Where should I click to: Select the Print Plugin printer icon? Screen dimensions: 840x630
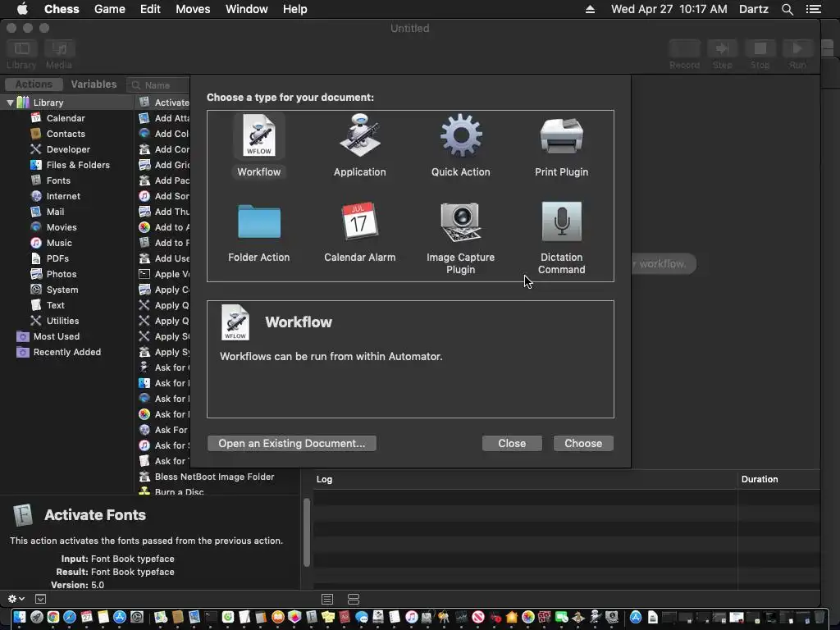561,135
